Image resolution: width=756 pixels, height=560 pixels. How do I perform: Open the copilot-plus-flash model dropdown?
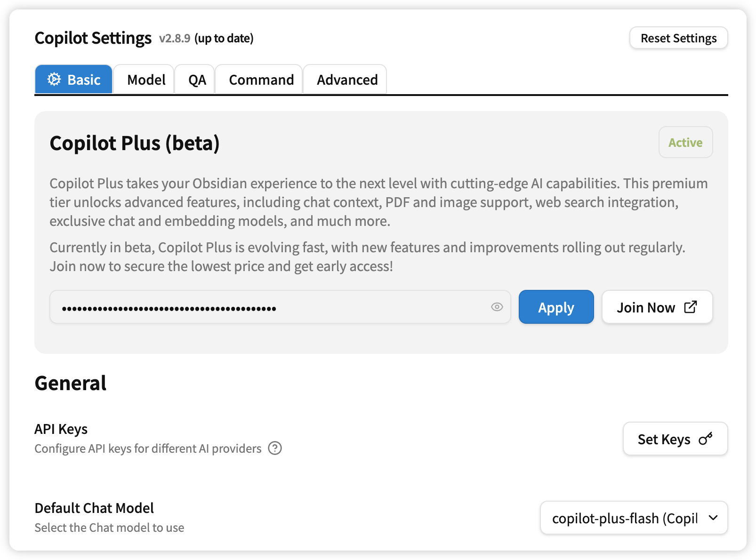coord(634,518)
